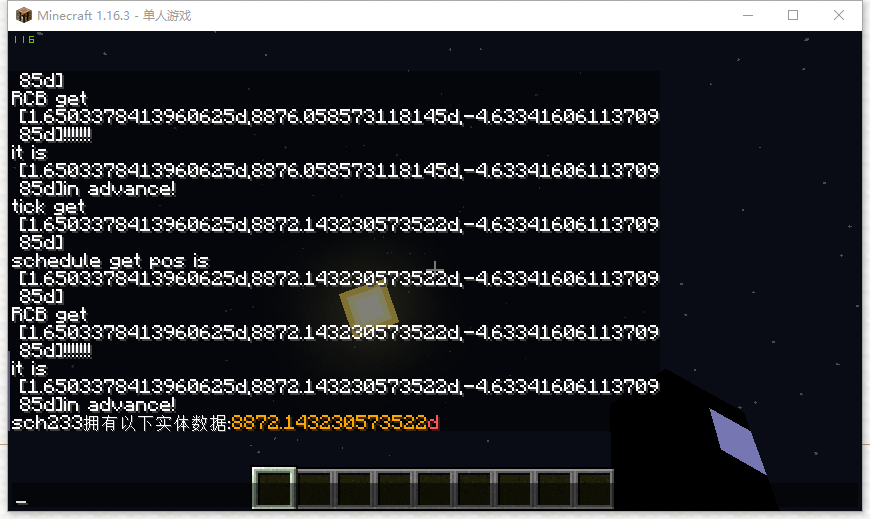
Task: Select the fifth, middle hotbar slot
Action: 434,489
